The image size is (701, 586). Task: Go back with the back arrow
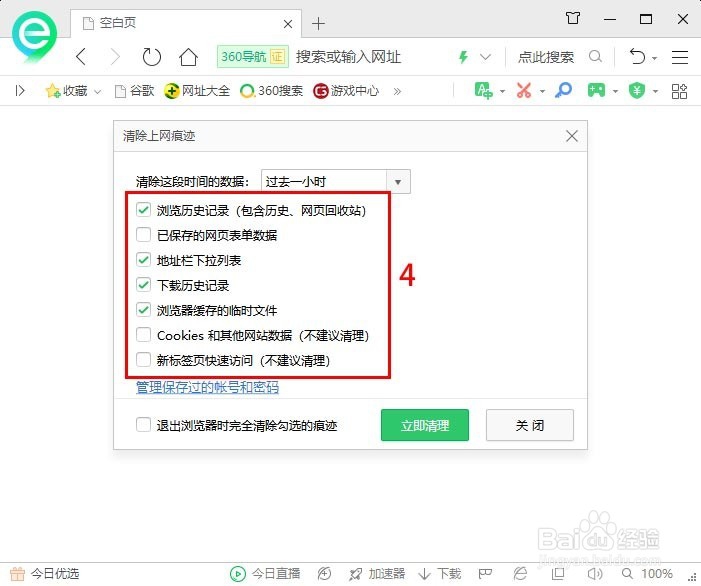(x=81, y=57)
